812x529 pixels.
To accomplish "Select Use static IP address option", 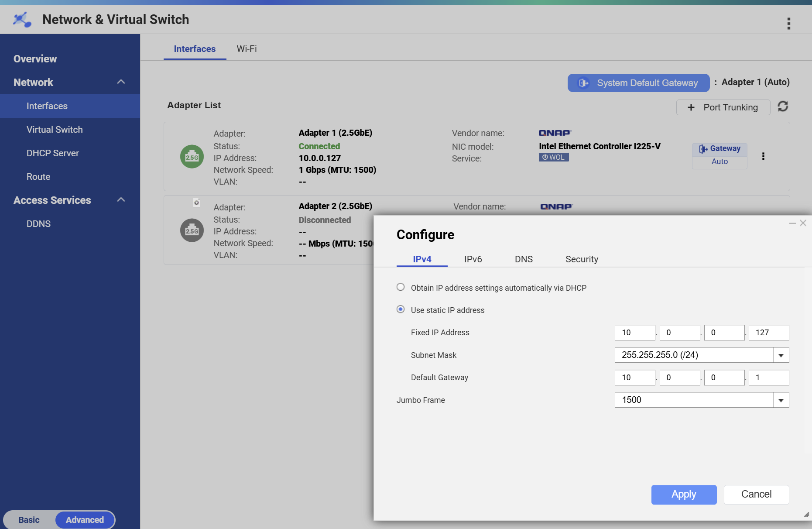I will click(401, 309).
